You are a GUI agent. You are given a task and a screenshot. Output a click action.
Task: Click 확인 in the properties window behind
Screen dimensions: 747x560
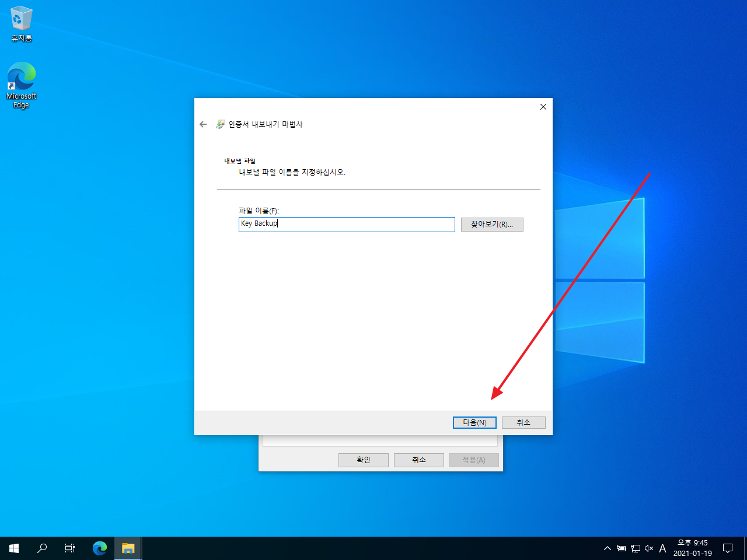coord(364,460)
